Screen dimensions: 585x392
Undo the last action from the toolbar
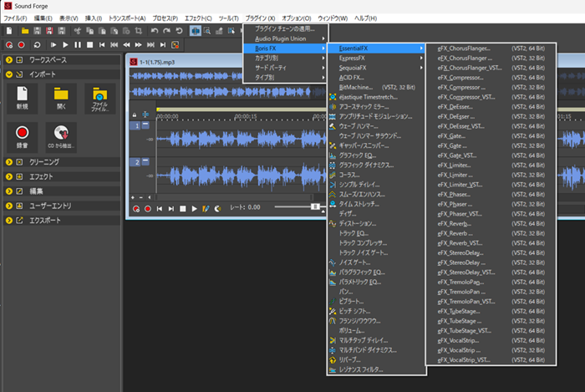coord(155,31)
